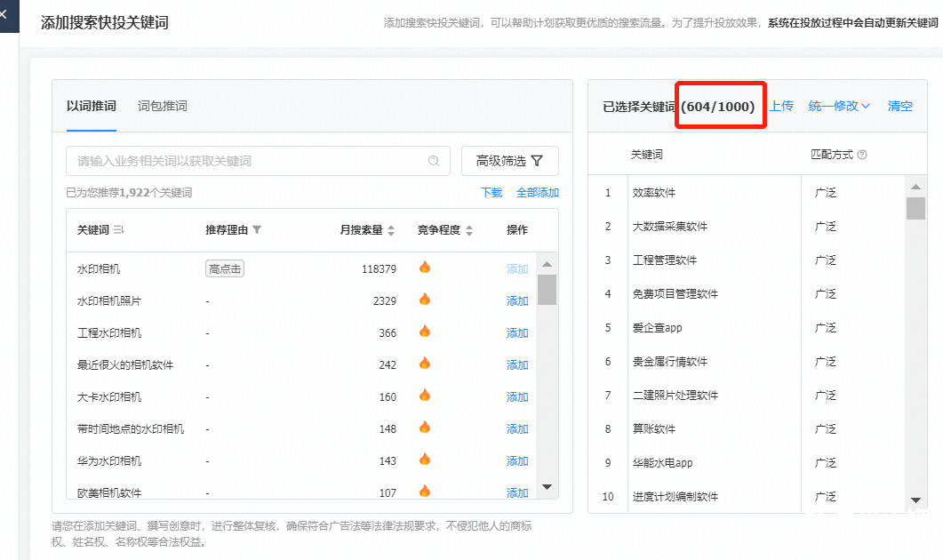
Task: Click the 下载 download link
Action: 491,192
